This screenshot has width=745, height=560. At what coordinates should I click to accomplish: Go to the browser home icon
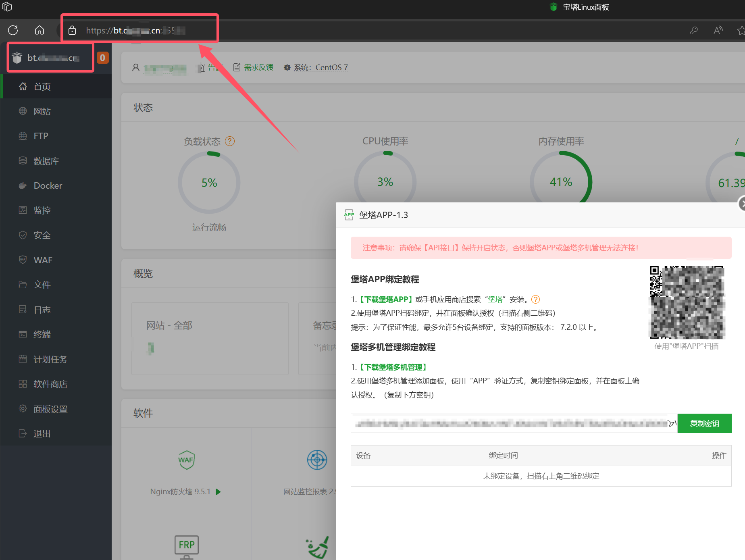(x=40, y=30)
